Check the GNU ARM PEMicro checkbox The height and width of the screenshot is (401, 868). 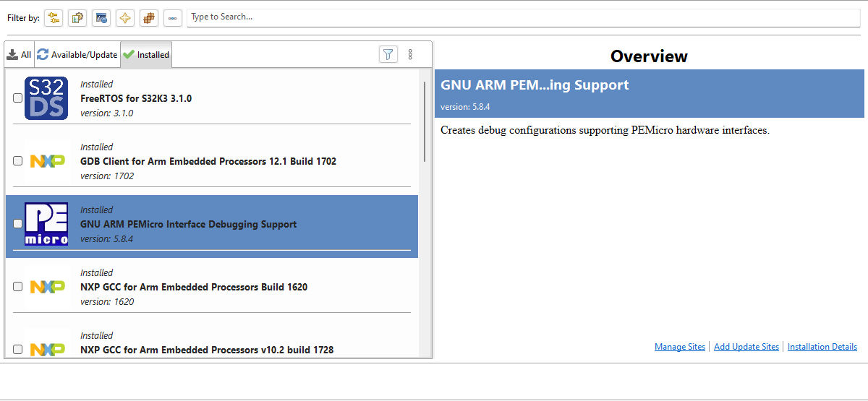(x=18, y=224)
